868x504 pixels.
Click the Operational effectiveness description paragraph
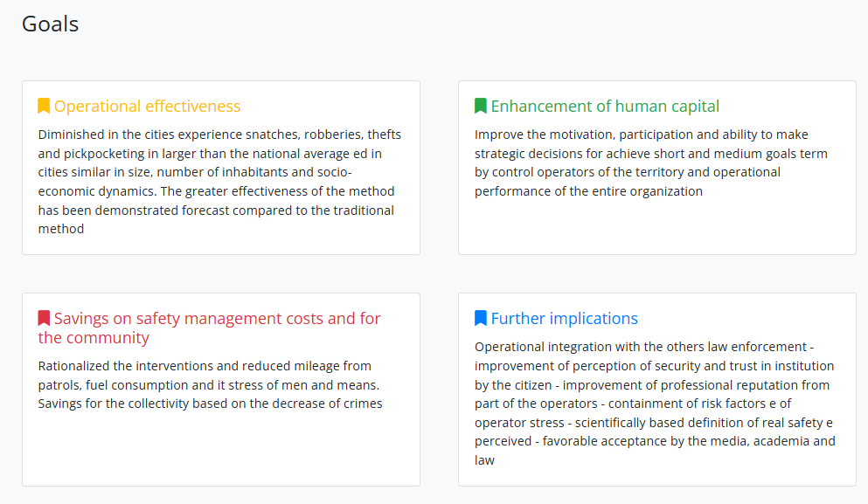(219, 182)
